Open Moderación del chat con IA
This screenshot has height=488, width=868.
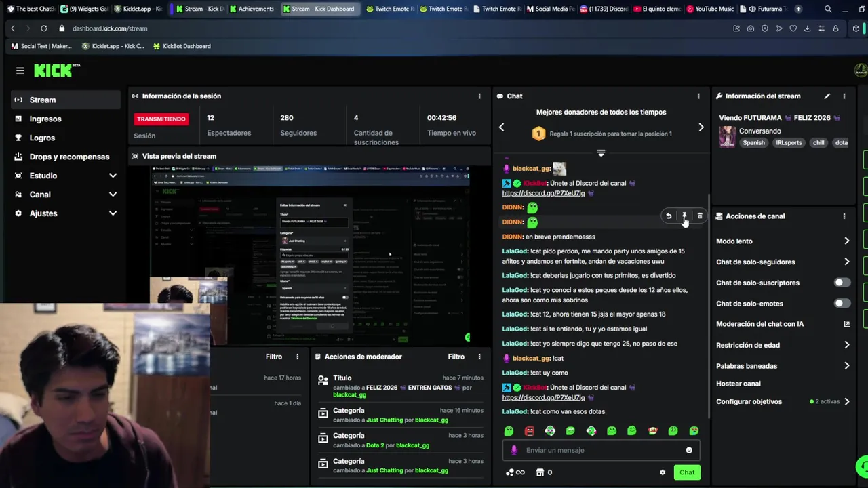[x=783, y=324]
